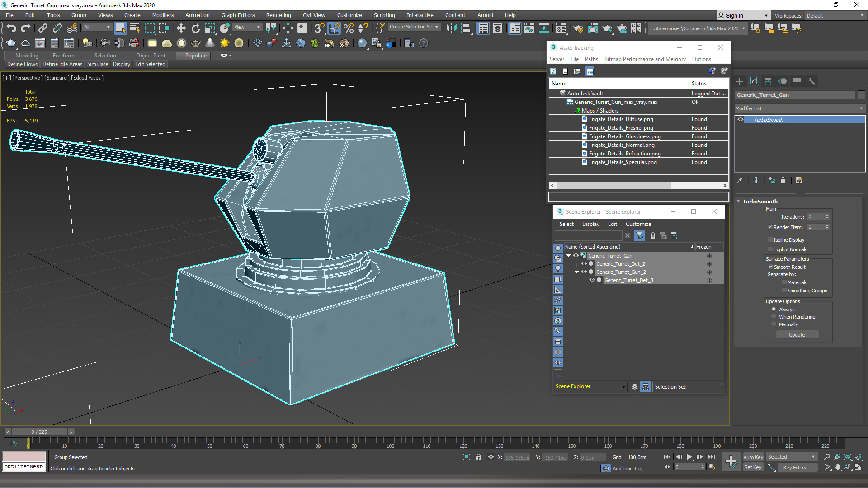Screen dimensions: 868x488
Task: Click the help question mark icon
Action: 424,43
